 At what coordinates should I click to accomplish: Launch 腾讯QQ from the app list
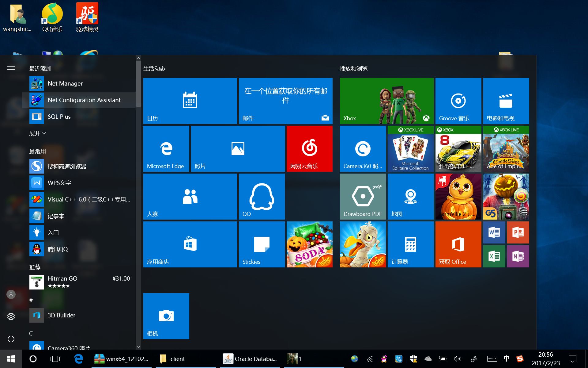pos(79,249)
